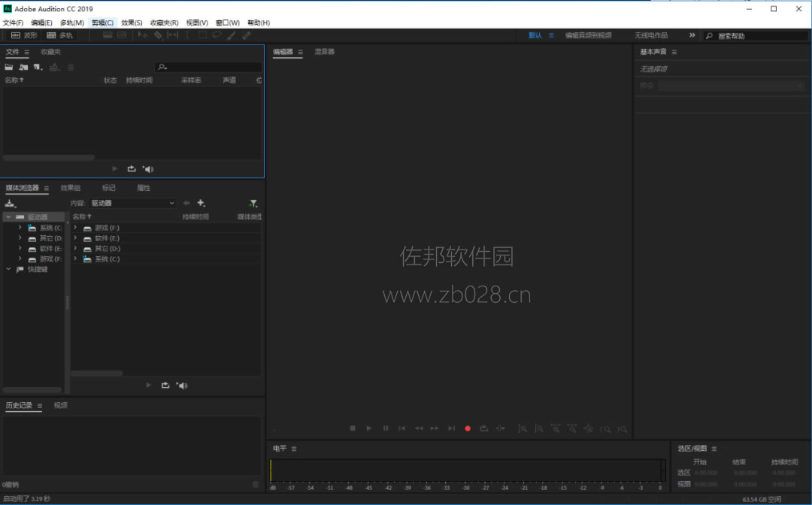This screenshot has height=505, width=812.
Task: Click the 搜索帮助 search field
Action: coord(756,36)
